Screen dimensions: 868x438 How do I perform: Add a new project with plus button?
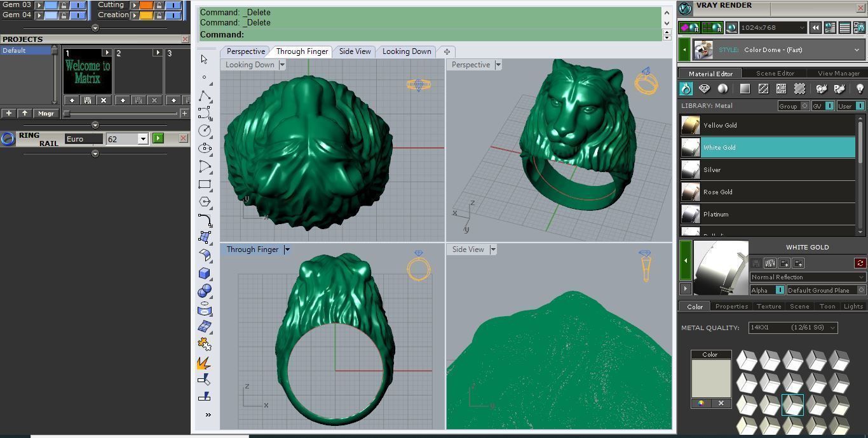tap(9, 113)
